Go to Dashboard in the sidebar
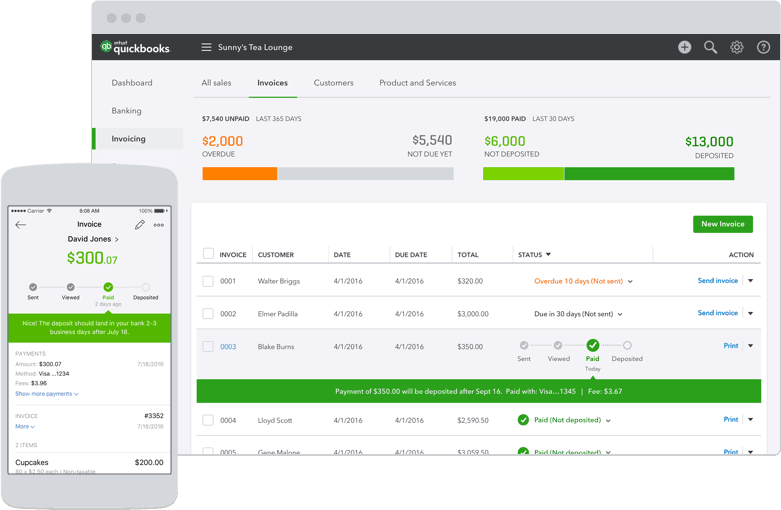This screenshot has height=510, width=781. [132, 83]
